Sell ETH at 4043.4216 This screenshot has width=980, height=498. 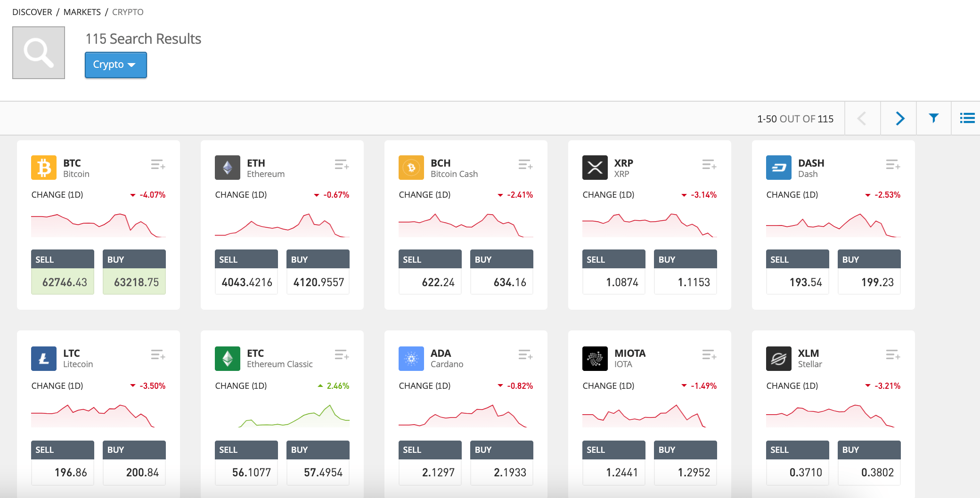coord(246,272)
